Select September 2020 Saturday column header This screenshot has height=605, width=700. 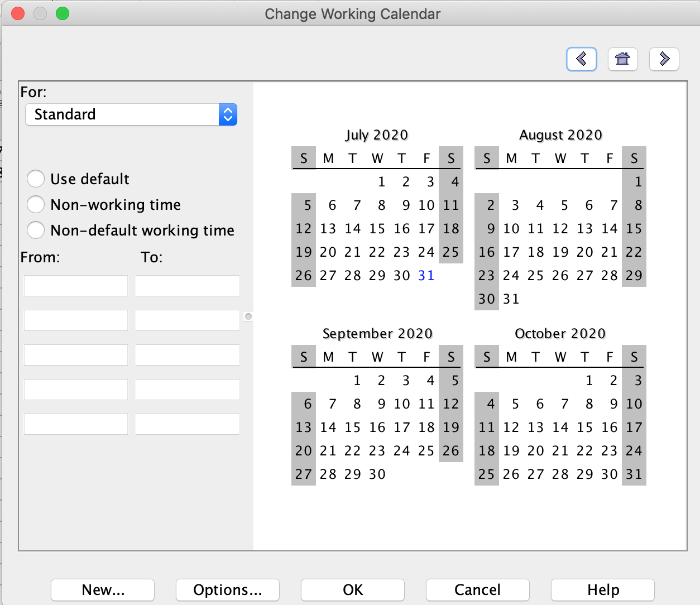(x=451, y=357)
